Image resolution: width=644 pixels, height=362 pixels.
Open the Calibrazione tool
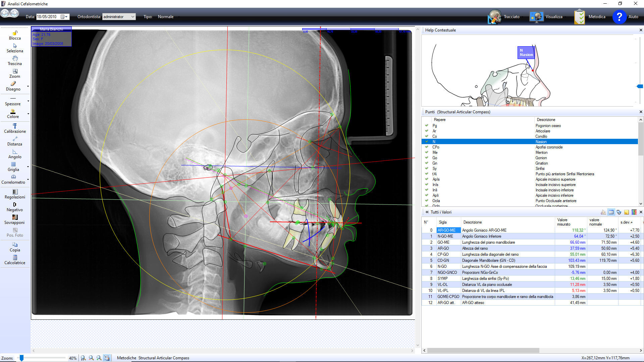pyautogui.click(x=15, y=128)
